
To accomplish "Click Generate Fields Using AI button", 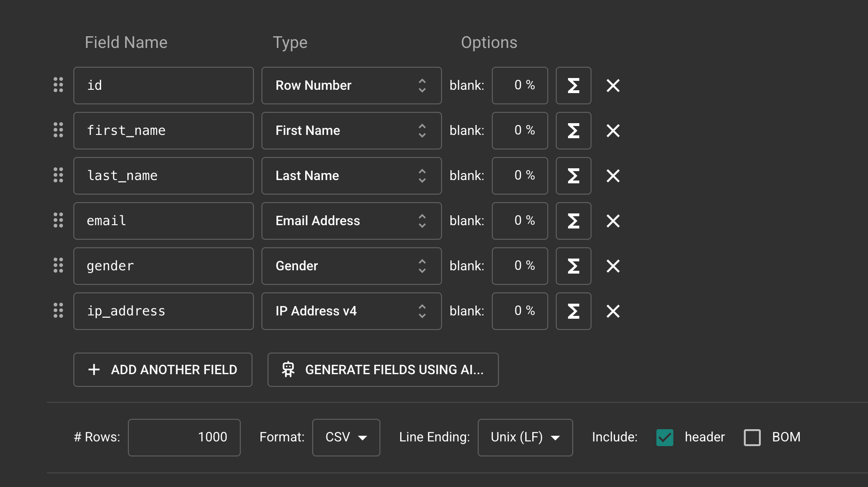I will coord(383,369).
